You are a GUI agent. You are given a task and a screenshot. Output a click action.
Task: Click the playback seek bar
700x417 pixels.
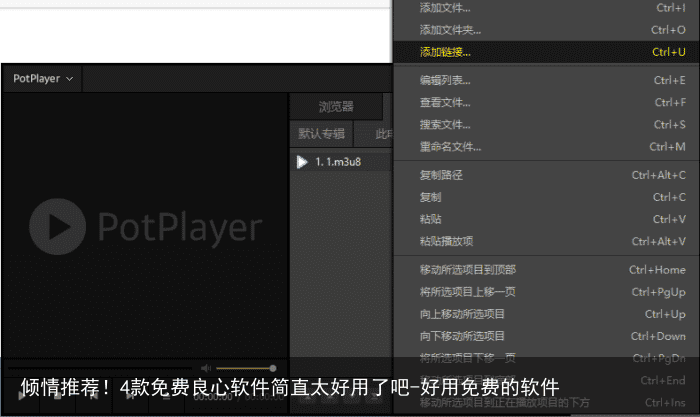tap(100, 369)
